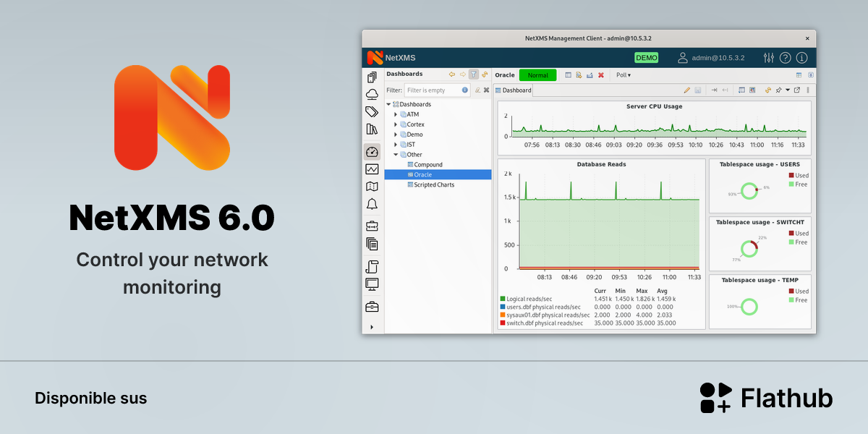Viewport: 868px width, 434px height.
Task: Click the pin view icon
Action: click(778, 90)
